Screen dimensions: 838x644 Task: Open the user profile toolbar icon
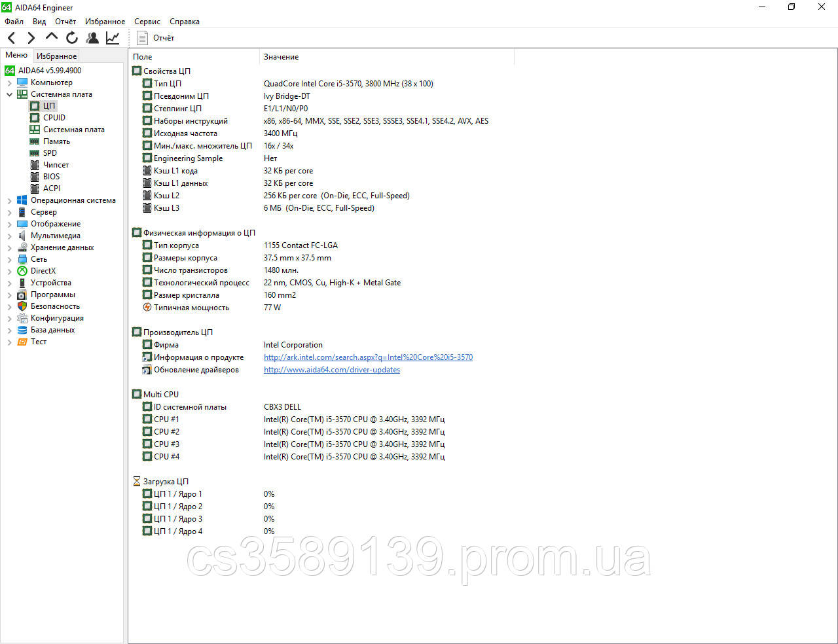(x=92, y=38)
